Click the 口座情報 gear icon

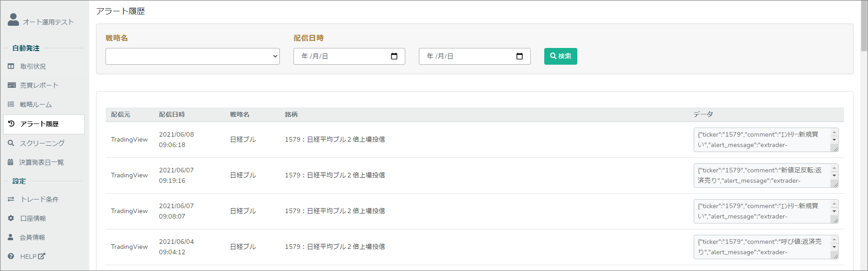click(x=11, y=218)
